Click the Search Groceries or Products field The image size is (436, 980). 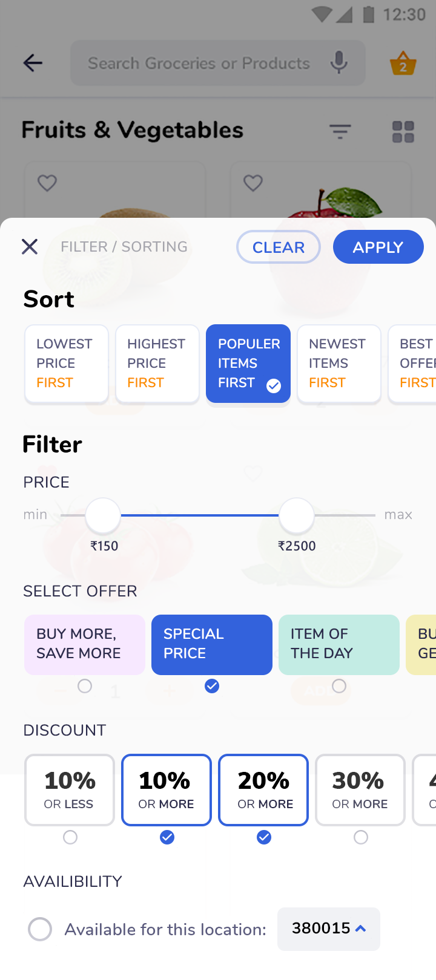point(199,63)
